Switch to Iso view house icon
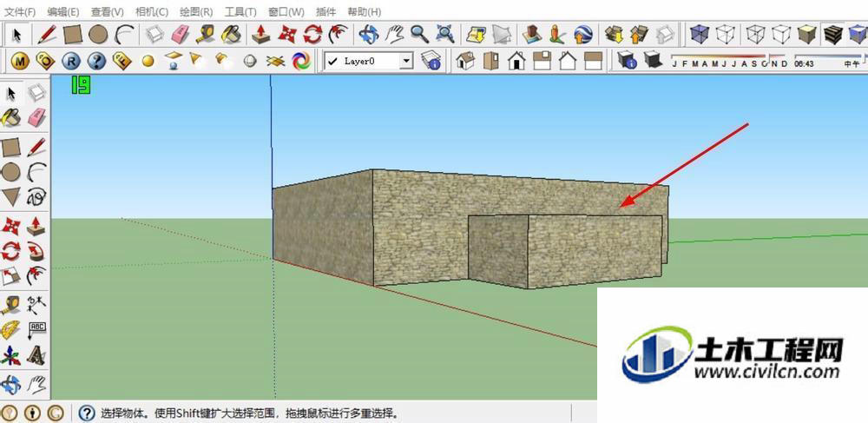Screen dimensions: 868x423 pyautogui.click(x=465, y=61)
